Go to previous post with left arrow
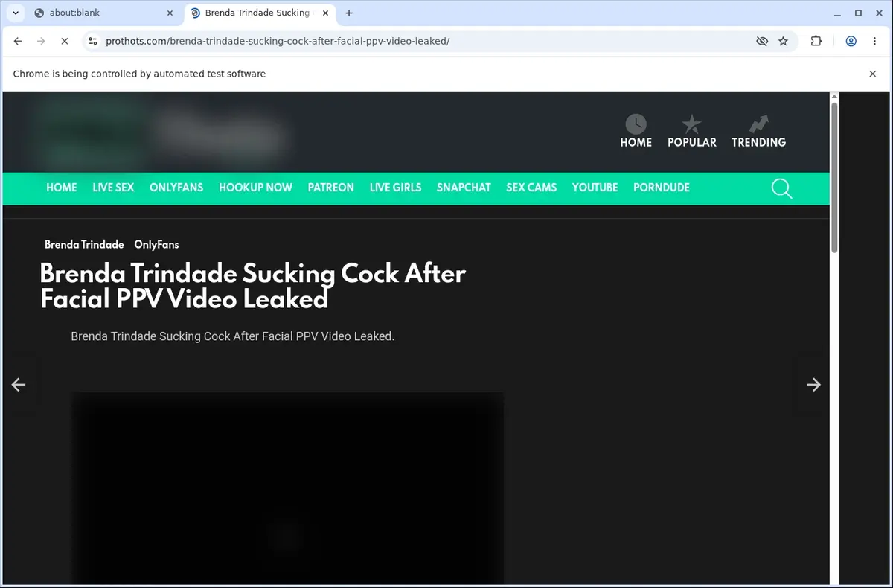Image resolution: width=893 pixels, height=588 pixels. [x=19, y=384]
